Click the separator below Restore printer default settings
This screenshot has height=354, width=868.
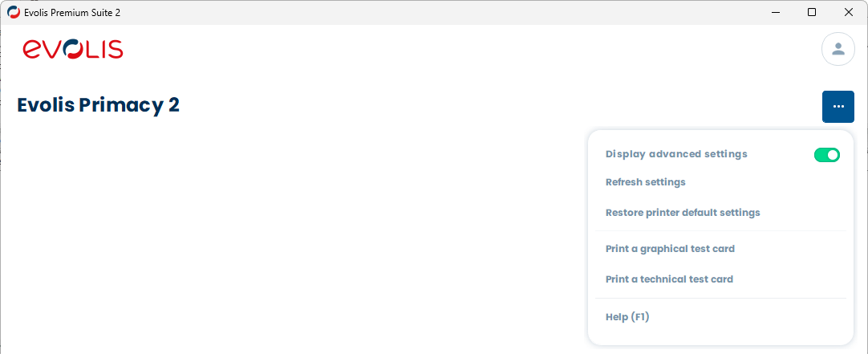pyautogui.click(x=720, y=231)
